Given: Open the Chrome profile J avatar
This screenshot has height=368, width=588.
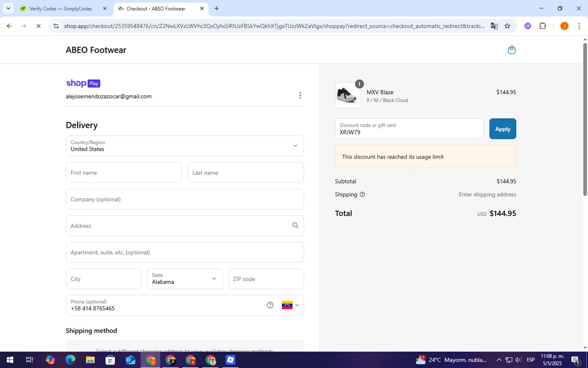Looking at the screenshot, I should click(x=564, y=26).
